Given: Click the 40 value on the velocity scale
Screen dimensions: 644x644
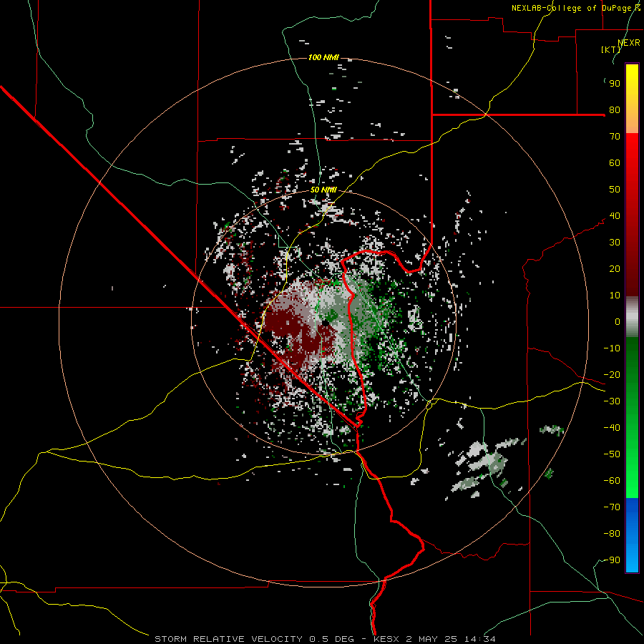Looking at the screenshot, I should click(x=615, y=216).
